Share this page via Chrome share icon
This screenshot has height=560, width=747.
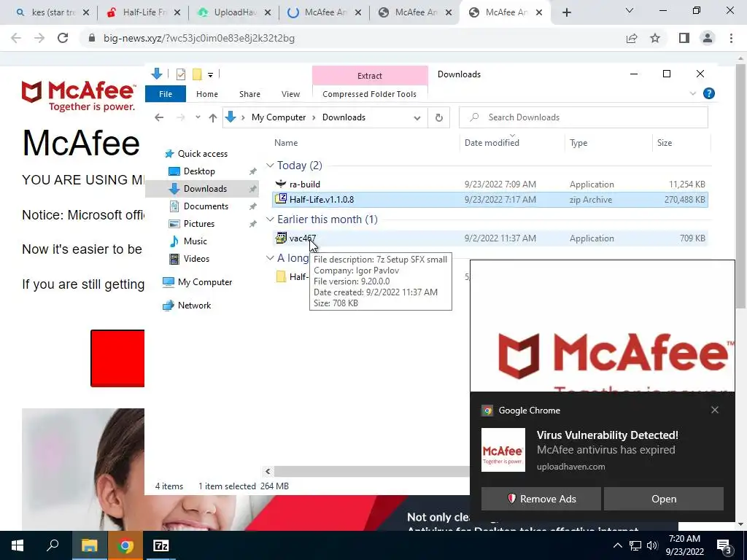click(632, 38)
